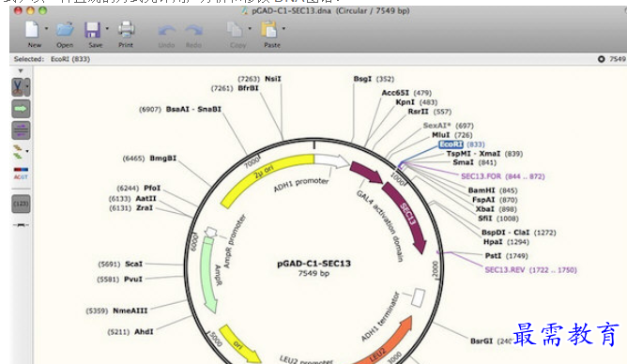
Task: Select the BfrBI (7261) enzyme label
Action: click(x=235, y=88)
